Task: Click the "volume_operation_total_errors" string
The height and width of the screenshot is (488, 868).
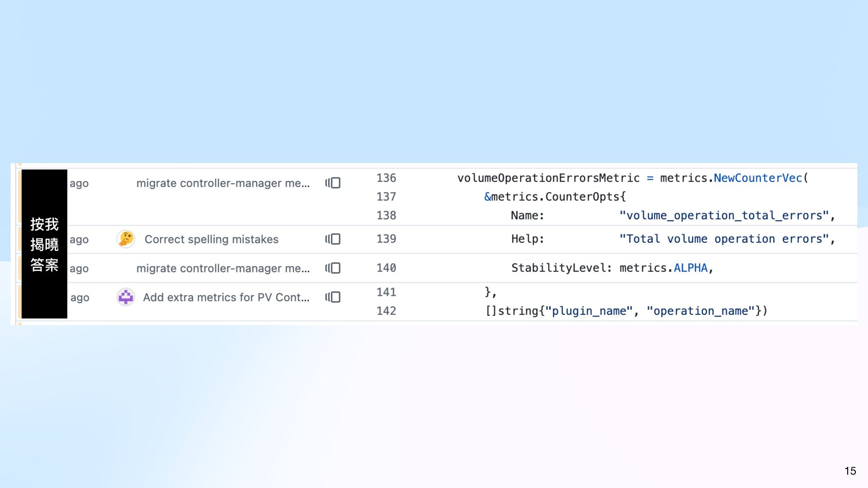Action: coord(724,216)
